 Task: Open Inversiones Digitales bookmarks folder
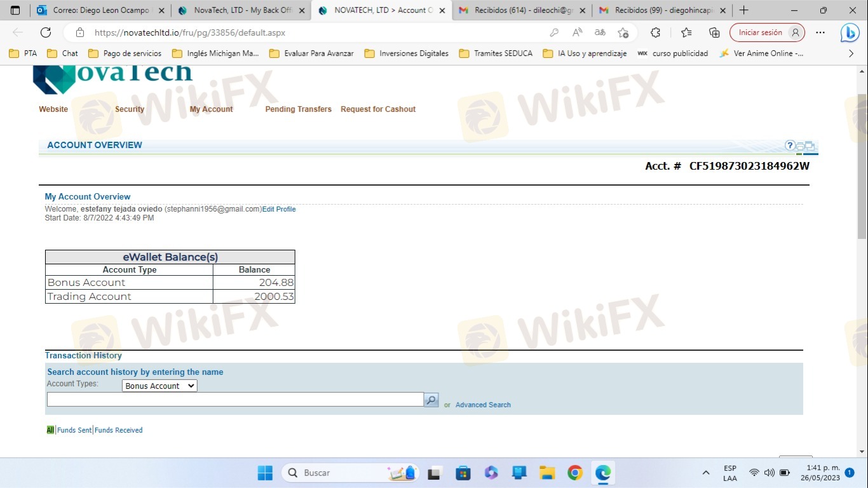pos(407,53)
